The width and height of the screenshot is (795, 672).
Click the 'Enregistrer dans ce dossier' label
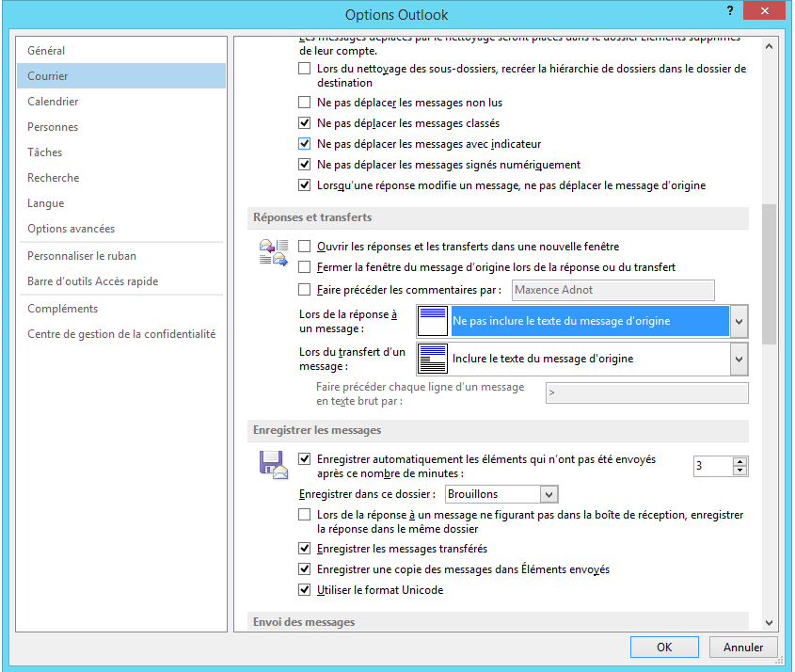pos(367,494)
